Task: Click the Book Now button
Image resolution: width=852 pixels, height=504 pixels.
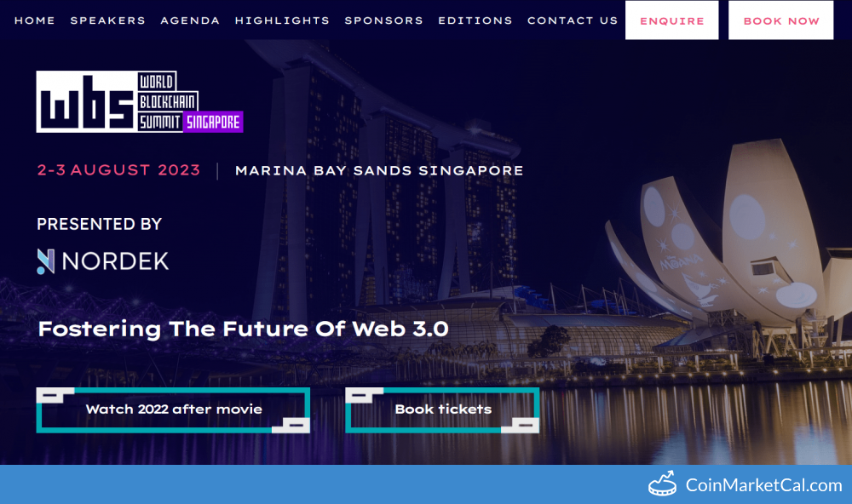Action: pos(780,20)
